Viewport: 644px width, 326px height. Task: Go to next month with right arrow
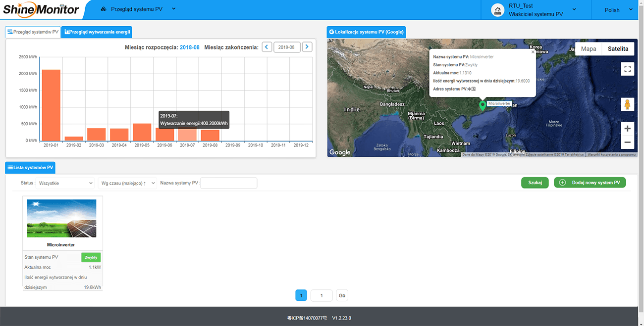click(307, 47)
